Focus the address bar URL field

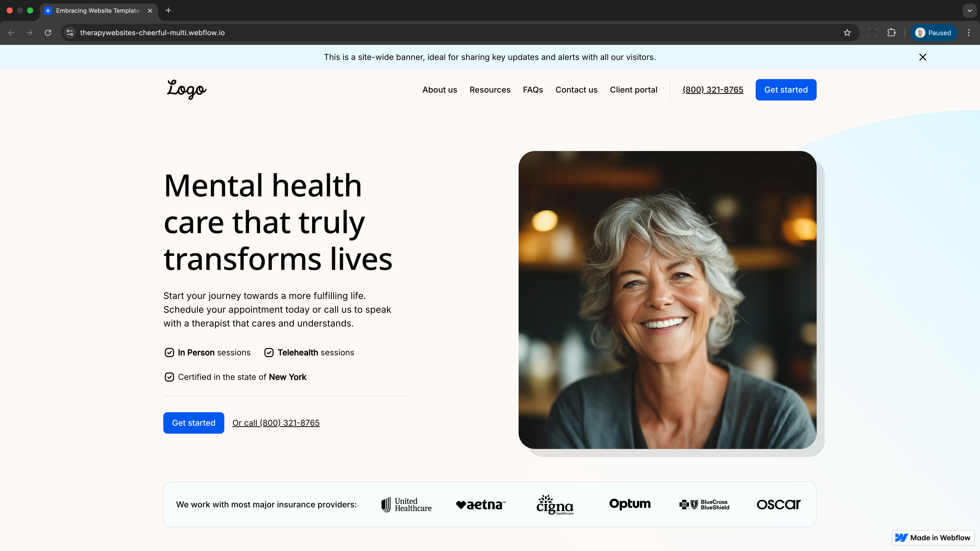pyautogui.click(x=457, y=33)
